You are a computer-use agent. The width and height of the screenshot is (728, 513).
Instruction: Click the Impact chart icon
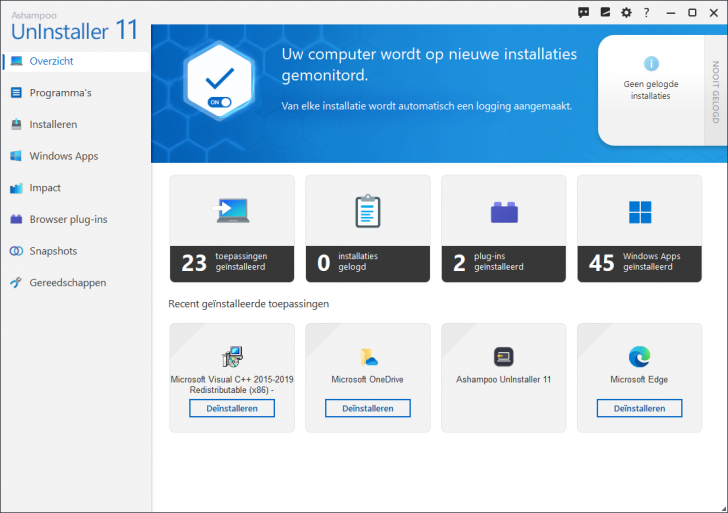(x=16, y=188)
